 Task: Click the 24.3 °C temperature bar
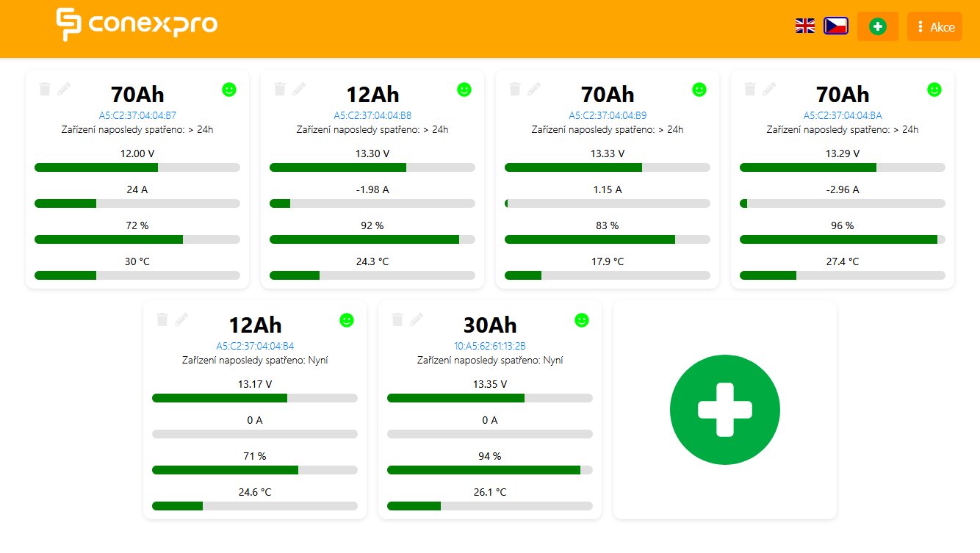coord(372,275)
